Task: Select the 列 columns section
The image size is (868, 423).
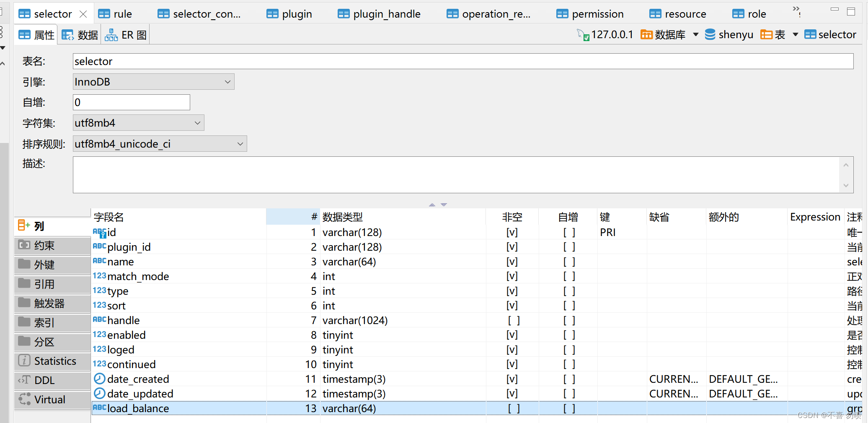Action: point(52,226)
